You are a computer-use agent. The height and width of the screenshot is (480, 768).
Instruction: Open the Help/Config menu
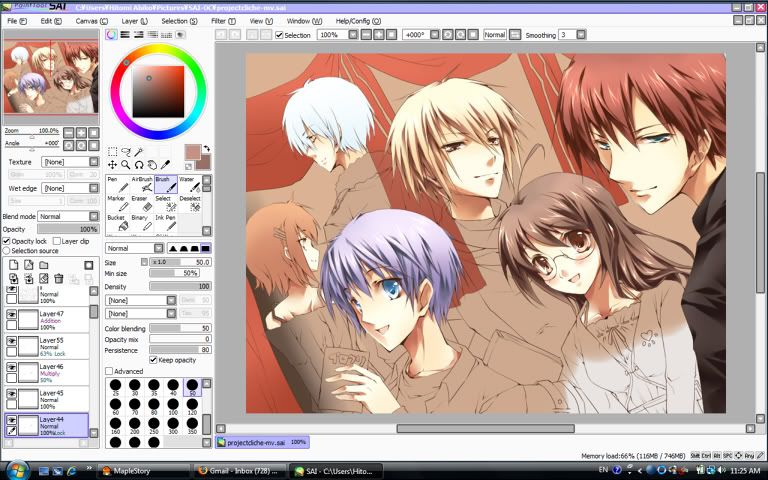[x=358, y=21]
